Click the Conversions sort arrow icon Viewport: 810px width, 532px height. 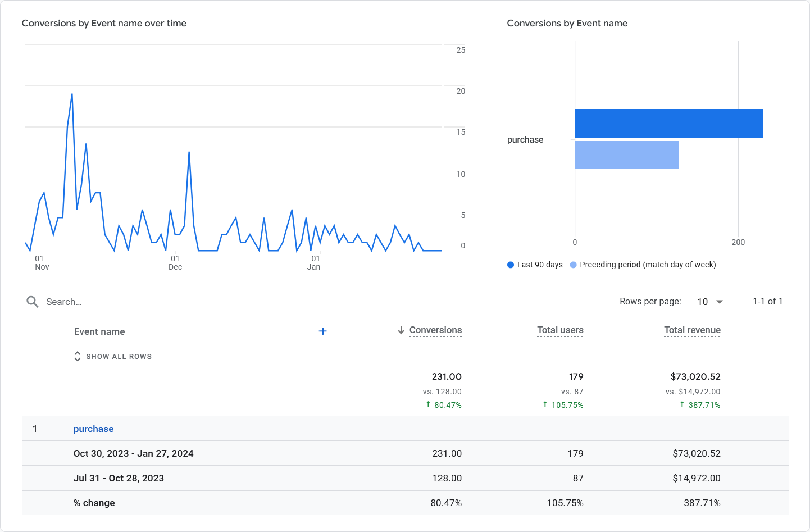[401, 330]
